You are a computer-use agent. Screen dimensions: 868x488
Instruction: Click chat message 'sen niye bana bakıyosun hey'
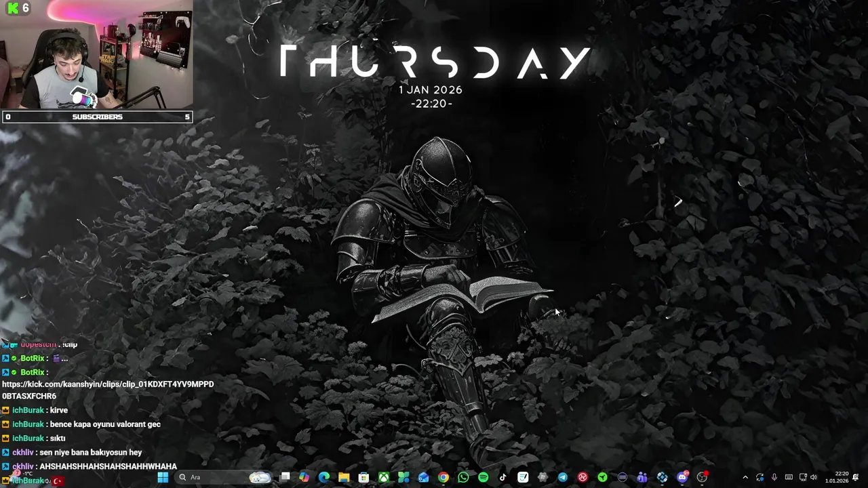coord(90,452)
